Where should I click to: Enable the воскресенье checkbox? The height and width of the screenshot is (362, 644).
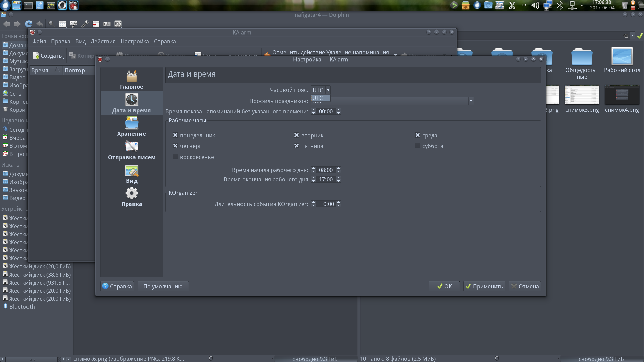[175, 157]
